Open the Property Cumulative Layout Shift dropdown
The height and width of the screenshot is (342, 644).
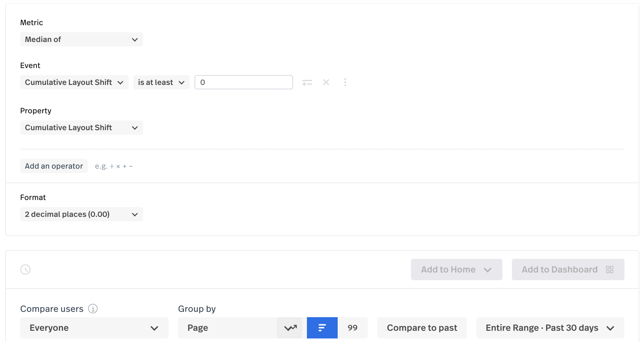point(81,128)
